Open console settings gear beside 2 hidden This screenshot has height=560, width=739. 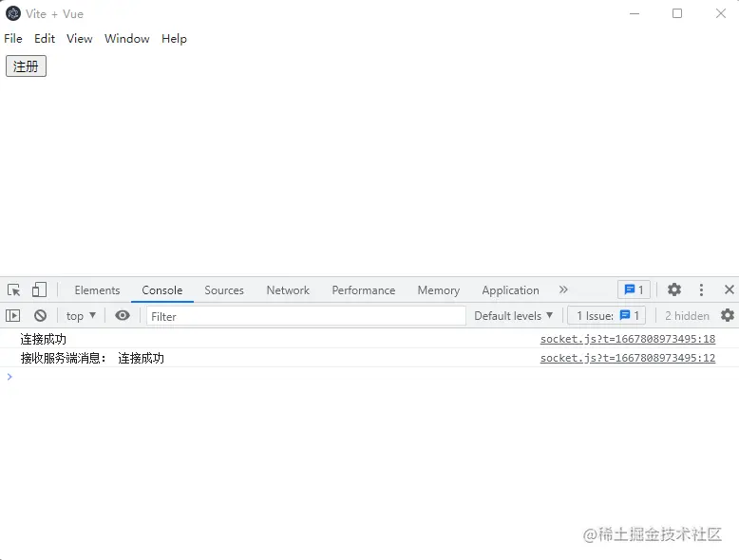click(728, 315)
